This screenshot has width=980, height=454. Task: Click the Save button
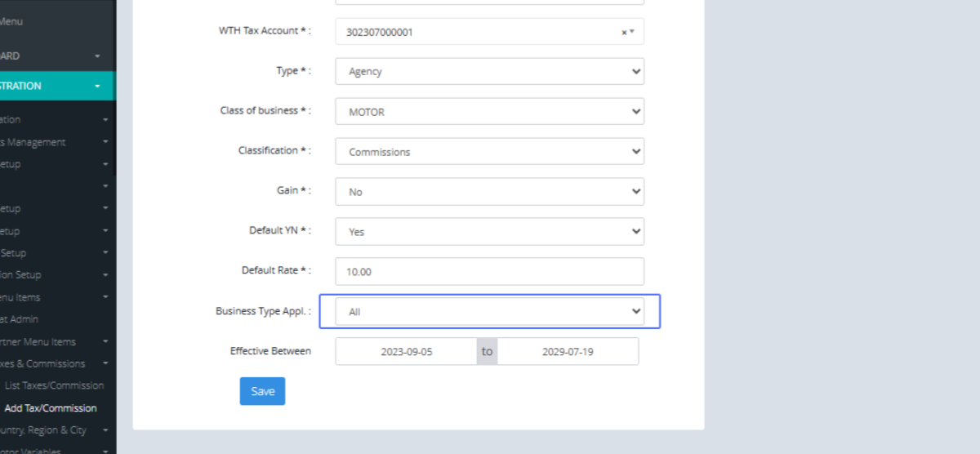point(262,391)
